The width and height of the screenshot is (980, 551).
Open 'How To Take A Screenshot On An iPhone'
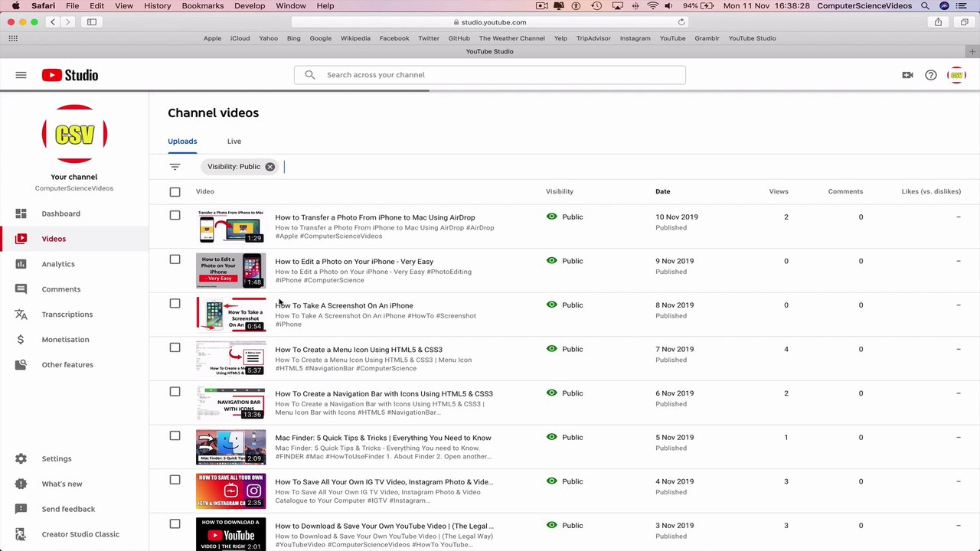tap(344, 305)
